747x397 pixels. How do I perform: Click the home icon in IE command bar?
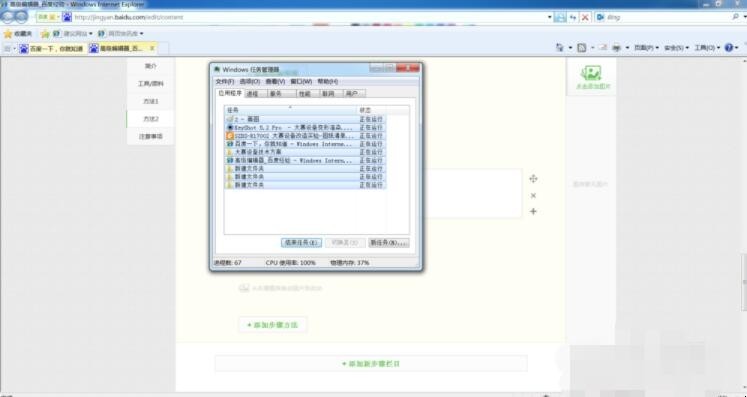pyautogui.click(x=560, y=48)
